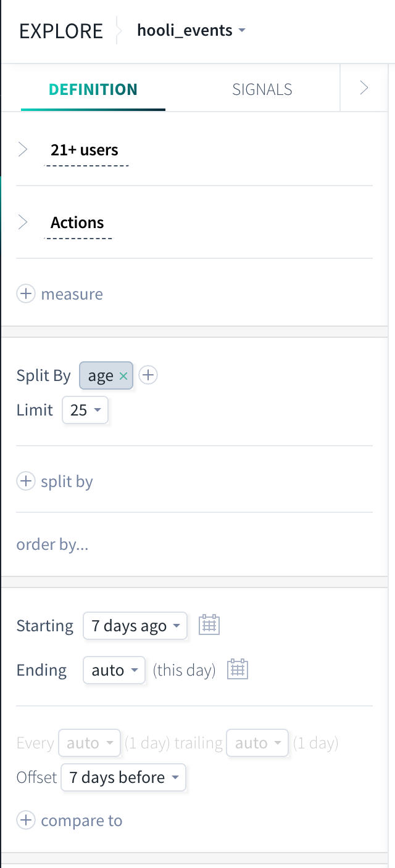Expand the 21+ users section

(23, 150)
